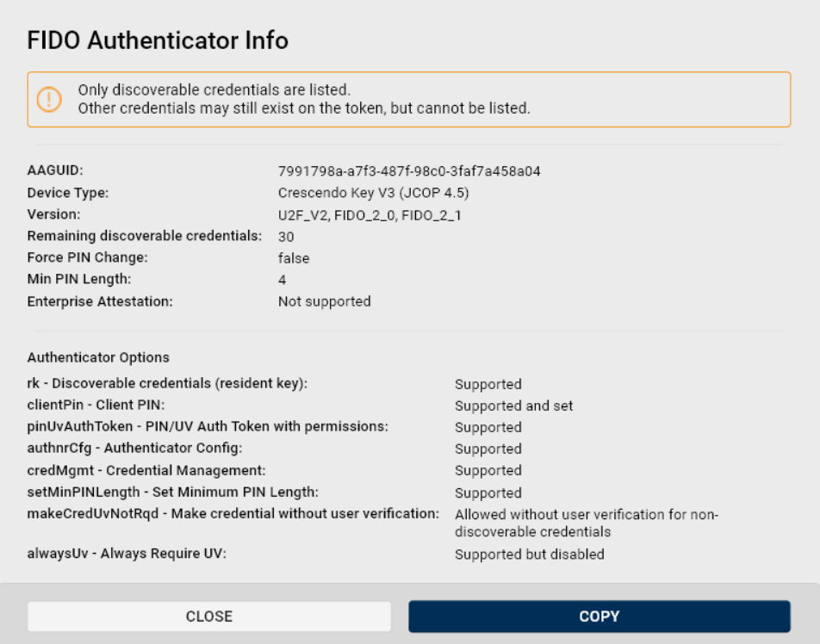Screen dimensions: 820x644
Task: Click the rk - Discoverable credentials label
Action: coord(167,383)
